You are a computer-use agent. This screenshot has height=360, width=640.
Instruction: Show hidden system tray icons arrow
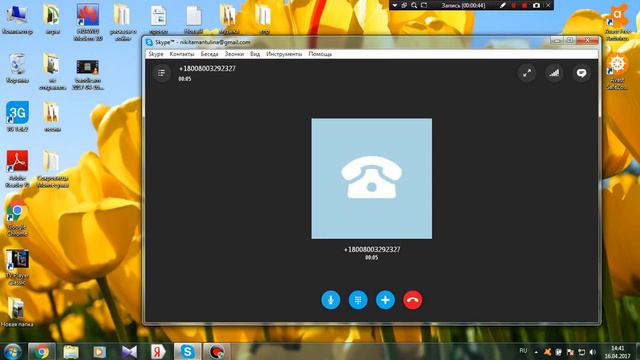pyautogui.click(x=536, y=352)
